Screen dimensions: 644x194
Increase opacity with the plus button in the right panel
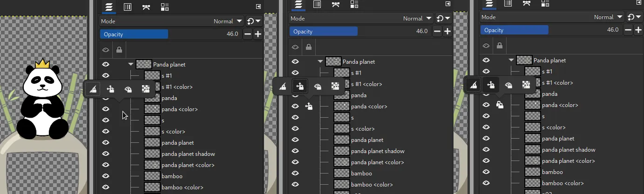[x=638, y=30]
